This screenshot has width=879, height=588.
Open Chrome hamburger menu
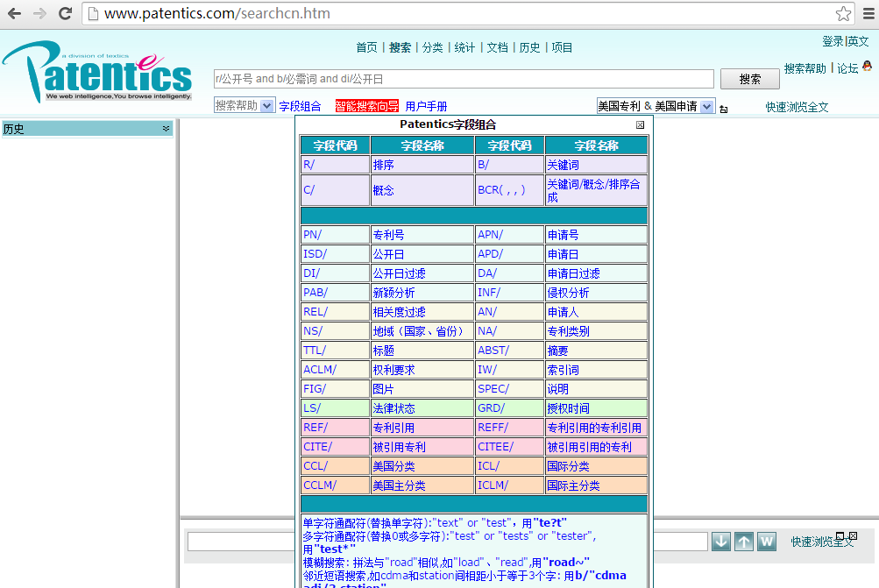click(868, 13)
